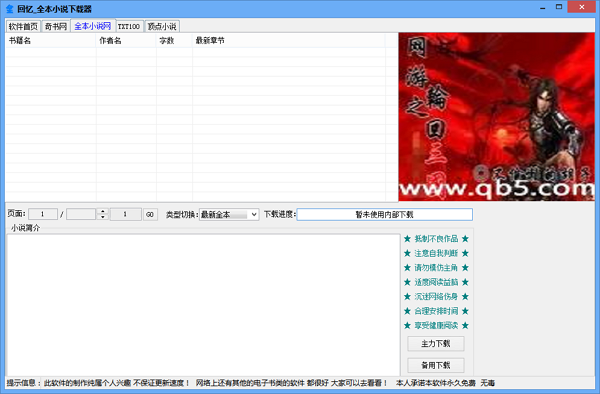Image resolution: width=600 pixels, height=394 pixels.
Task: Decrease the page value with the spinner down arrow
Action: pyautogui.click(x=102, y=217)
